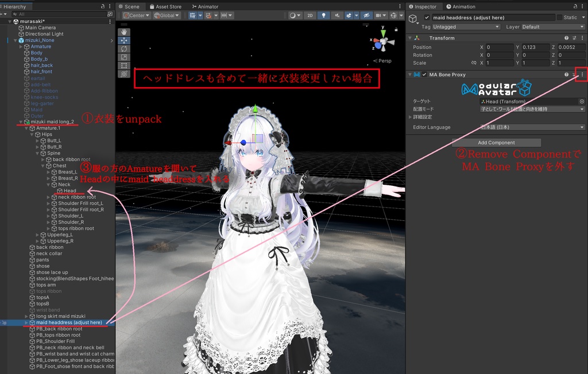Click the red X axis on orientation gizmo

pos(376,41)
